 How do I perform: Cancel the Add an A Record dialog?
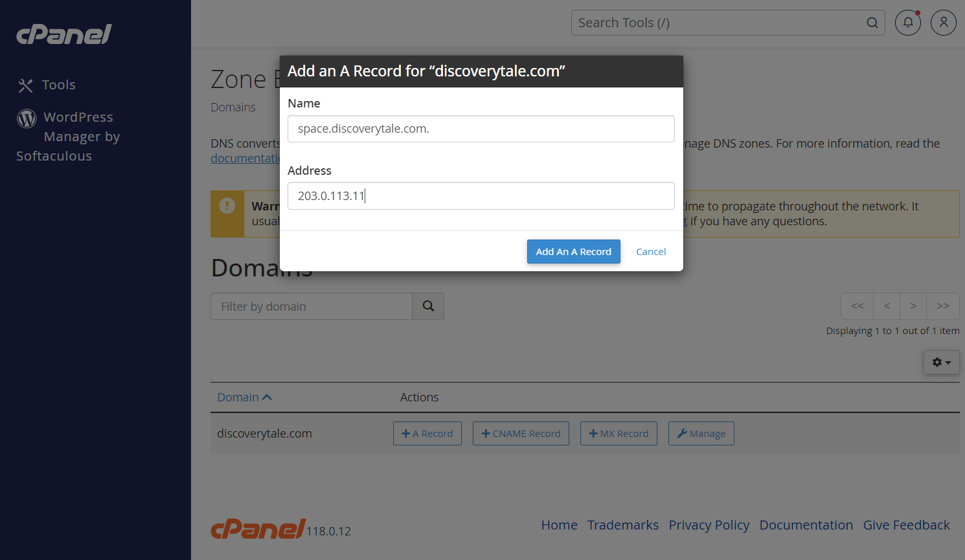click(651, 252)
